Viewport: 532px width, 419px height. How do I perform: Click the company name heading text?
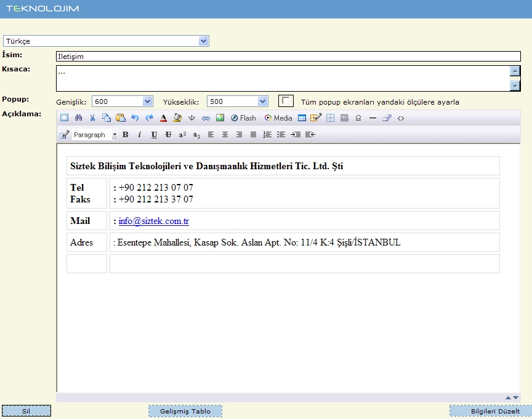click(x=207, y=166)
